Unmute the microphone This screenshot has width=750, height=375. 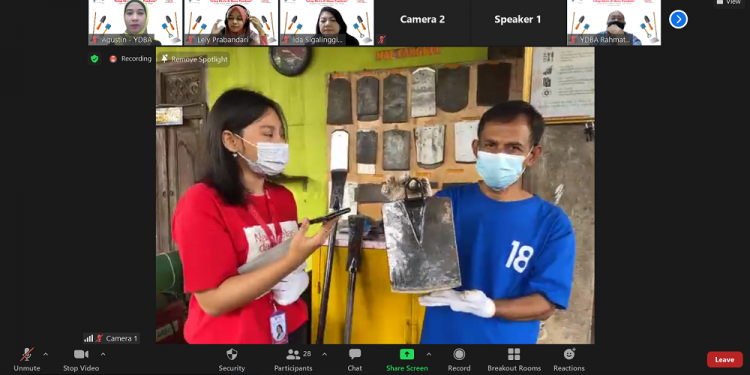[27, 360]
